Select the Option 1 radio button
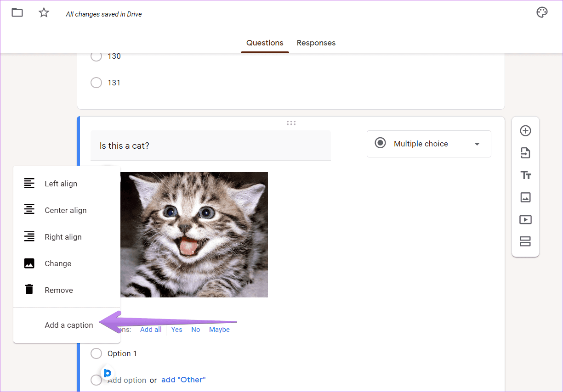The height and width of the screenshot is (392, 563). coord(96,353)
